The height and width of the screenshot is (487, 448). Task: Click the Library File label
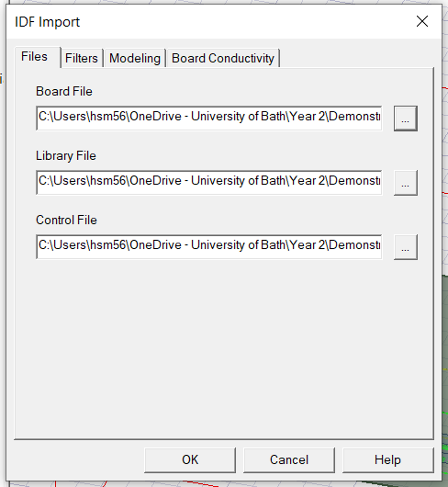pos(66,156)
